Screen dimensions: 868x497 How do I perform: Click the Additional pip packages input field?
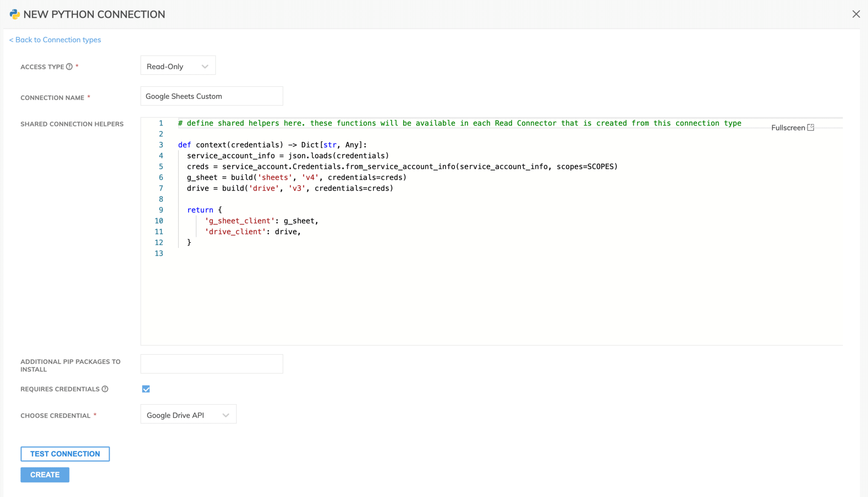pos(211,364)
